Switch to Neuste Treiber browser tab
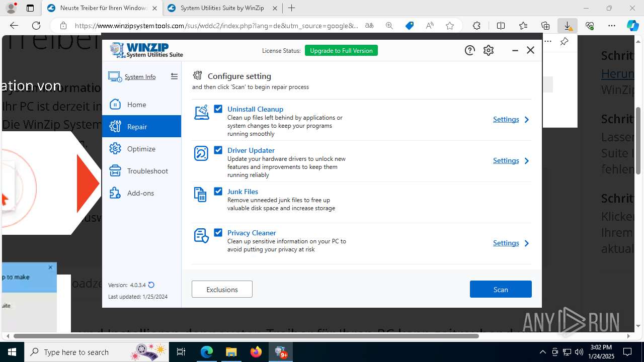 click(x=103, y=8)
